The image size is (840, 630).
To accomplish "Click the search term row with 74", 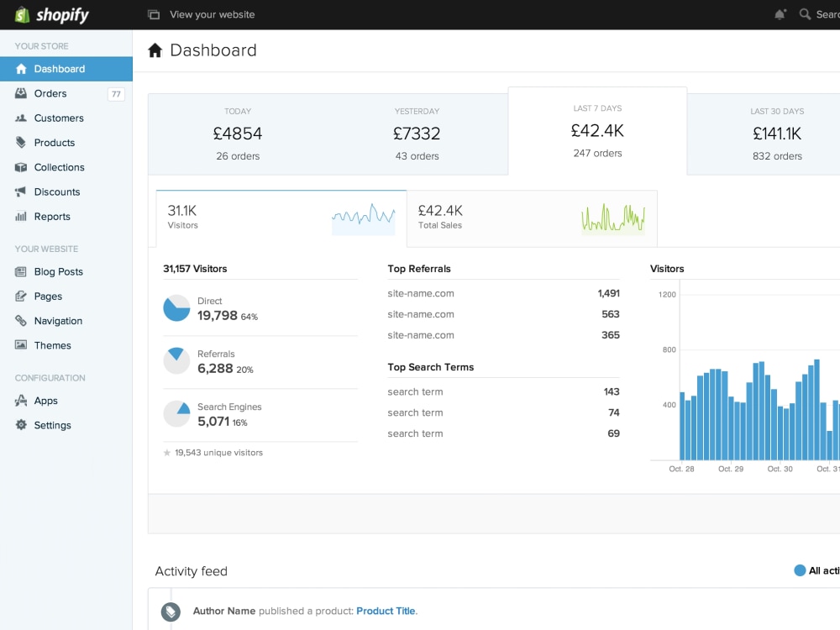I will click(503, 412).
